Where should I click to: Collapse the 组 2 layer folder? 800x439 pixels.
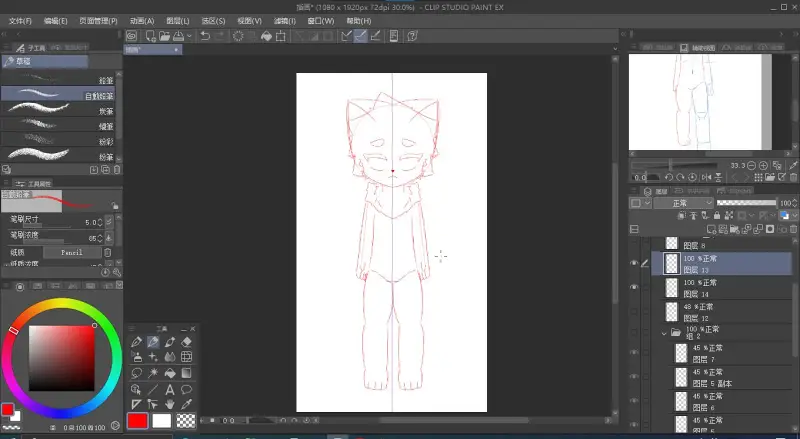(x=664, y=333)
